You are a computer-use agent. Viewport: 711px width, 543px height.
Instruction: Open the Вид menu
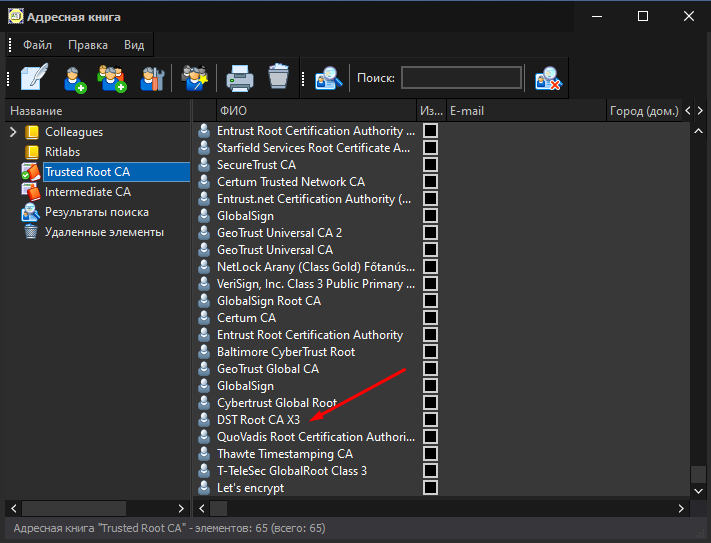click(x=134, y=45)
